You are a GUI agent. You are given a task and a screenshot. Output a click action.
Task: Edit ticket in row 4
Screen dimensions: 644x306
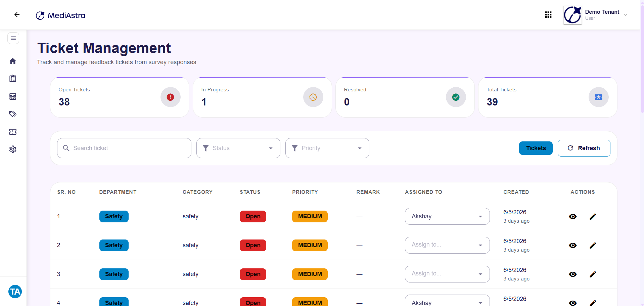(x=593, y=303)
